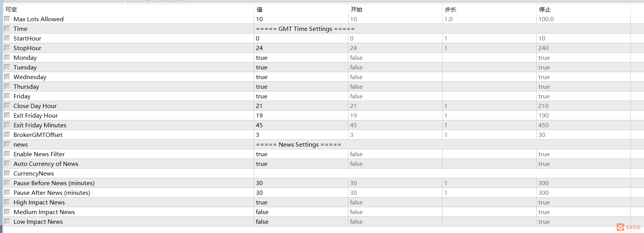Click the EAHub logo icon
This screenshot has height=233, width=644.
point(620,227)
